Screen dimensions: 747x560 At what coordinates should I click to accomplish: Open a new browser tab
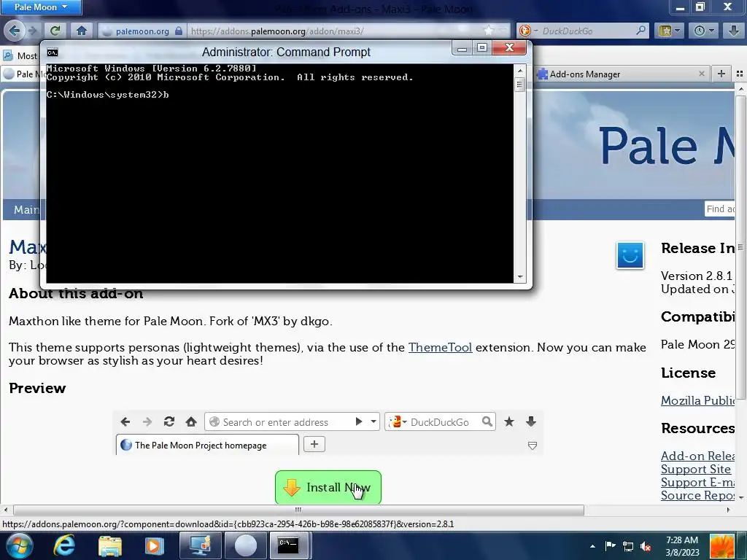(x=721, y=74)
